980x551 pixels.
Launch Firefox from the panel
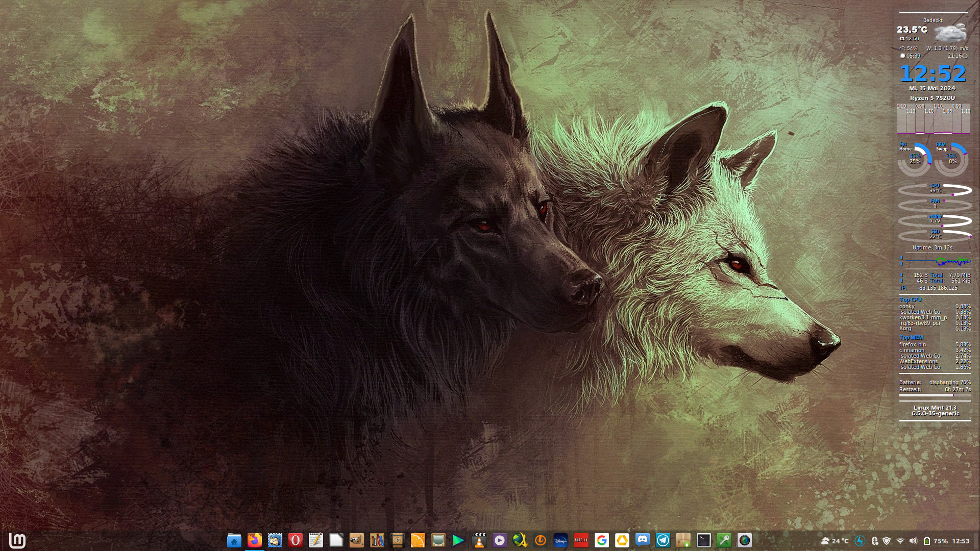[255, 540]
